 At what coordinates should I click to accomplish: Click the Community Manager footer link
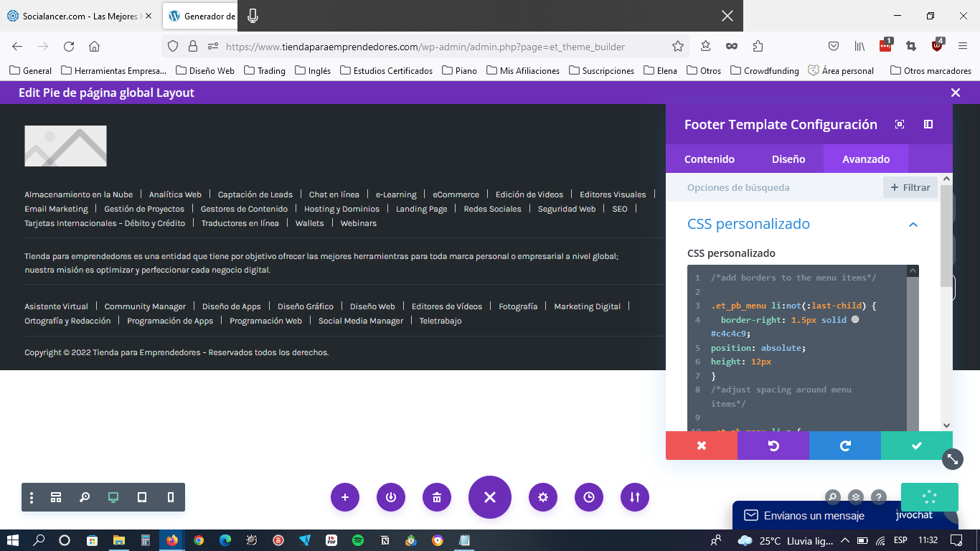[145, 306]
